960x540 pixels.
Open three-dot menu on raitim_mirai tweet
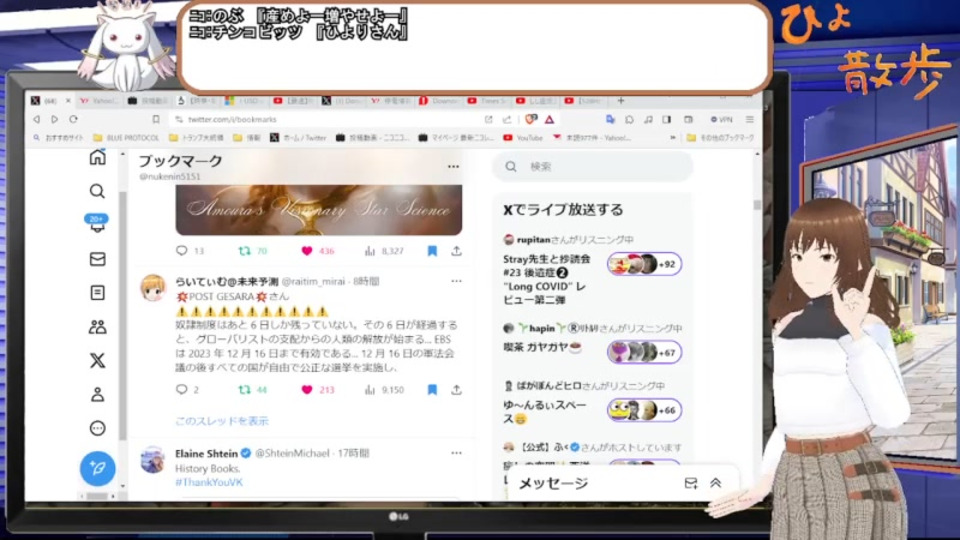pyautogui.click(x=456, y=281)
